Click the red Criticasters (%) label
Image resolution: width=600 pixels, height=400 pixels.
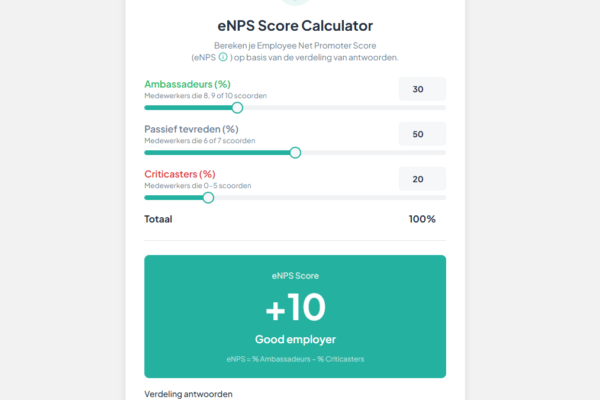[180, 174]
